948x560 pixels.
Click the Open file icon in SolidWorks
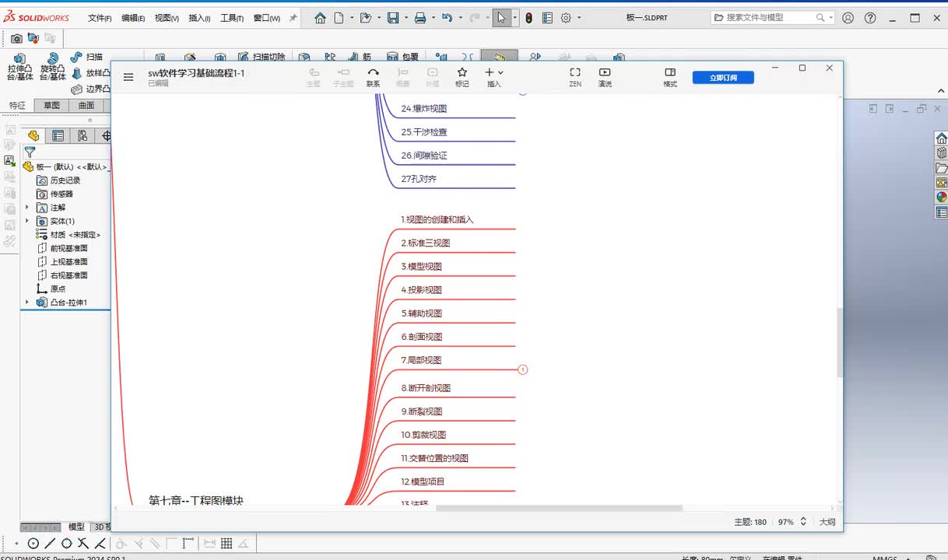click(x=365, y=18)
